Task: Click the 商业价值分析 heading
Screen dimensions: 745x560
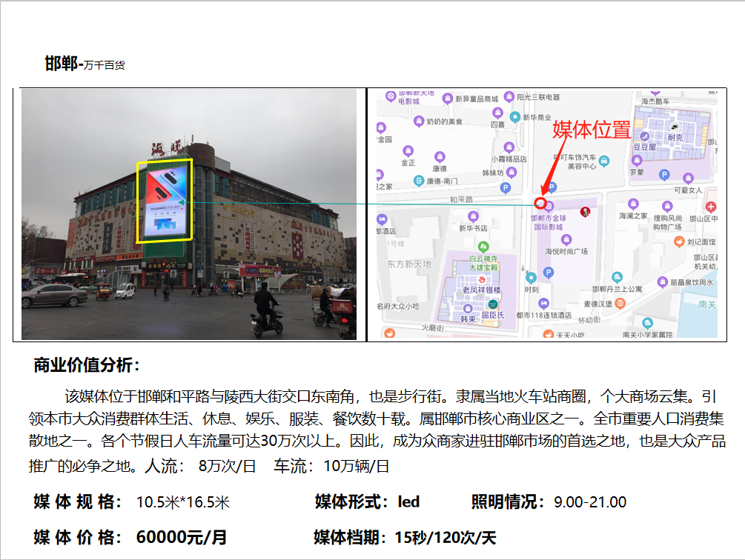Action: click(x=87, y=365)
